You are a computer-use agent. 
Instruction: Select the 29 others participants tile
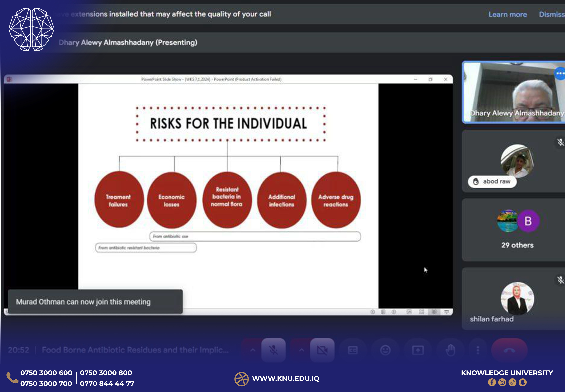click(517, 230)
